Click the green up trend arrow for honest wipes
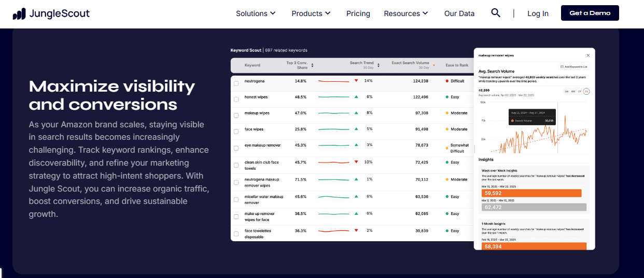Viewport: 644px width, 278px height. pos(356,97)
